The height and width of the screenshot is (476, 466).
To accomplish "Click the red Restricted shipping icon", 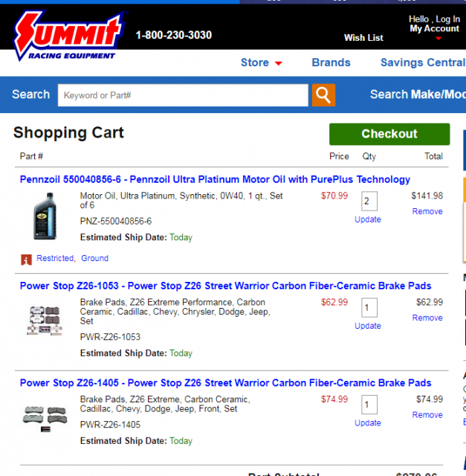I will [x=27, y=260].
